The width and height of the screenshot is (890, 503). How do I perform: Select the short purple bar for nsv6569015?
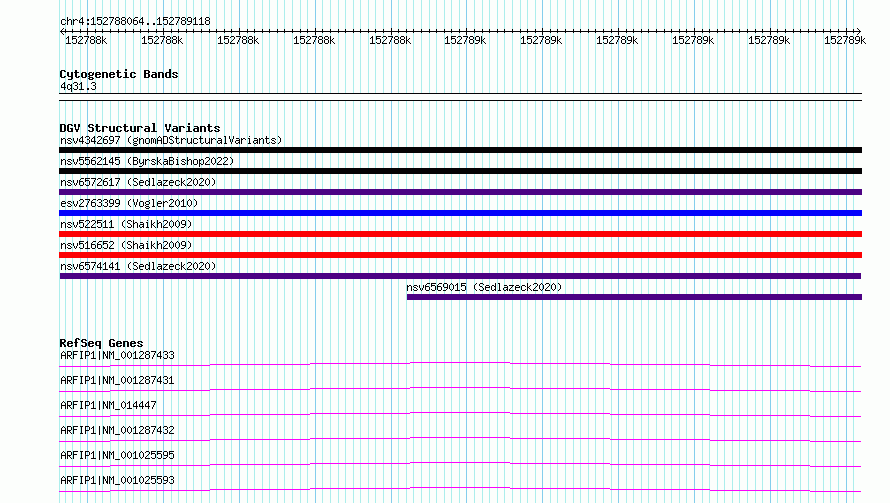pyautogui.click(x=635, y=297)
